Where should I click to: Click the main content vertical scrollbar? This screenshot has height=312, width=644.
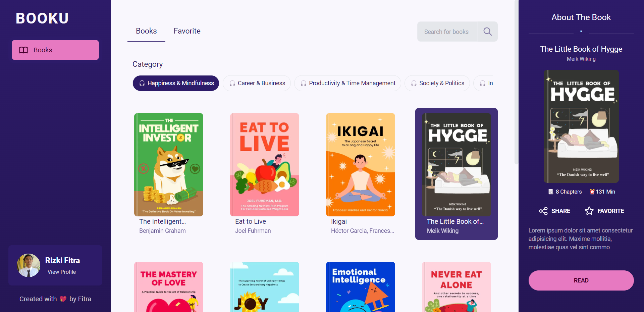(x=516, y=82)
